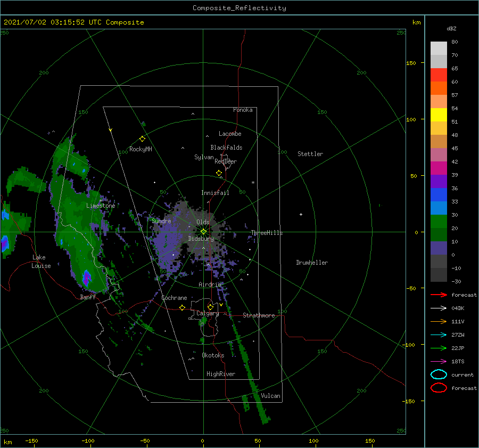479x448 pixels.
Task: Click the 45 dBZ pink swatch
Action: (x=439, y=154)
